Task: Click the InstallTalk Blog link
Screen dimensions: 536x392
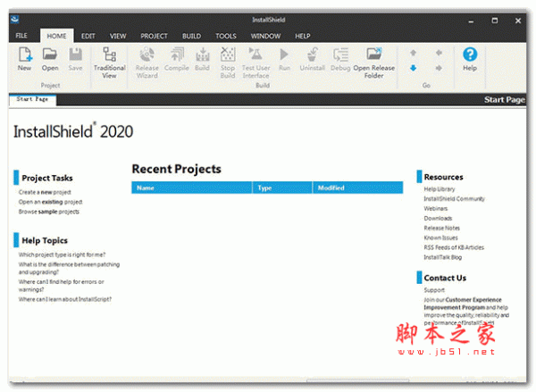Action: 443,257
